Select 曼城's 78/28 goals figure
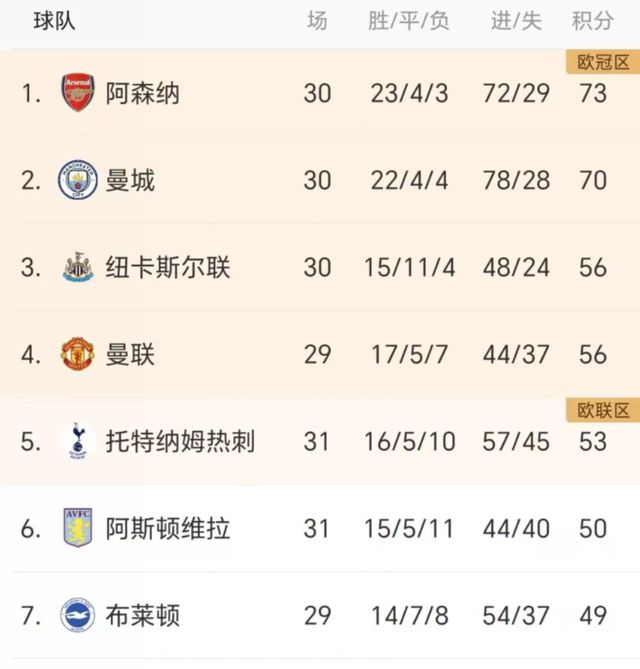The height and width of the screenshot is (669, 640). 516,181
